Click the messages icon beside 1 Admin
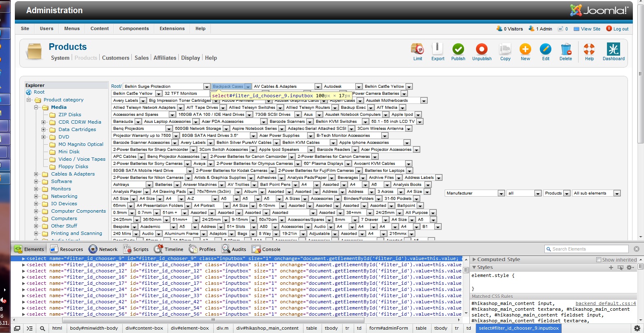 (x=560, y=29)
